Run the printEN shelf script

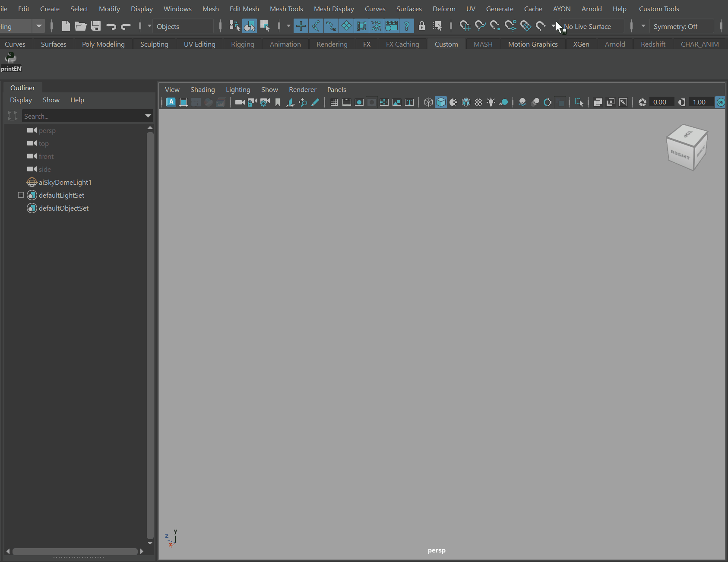pyautogui.click(x=11, y=62)
